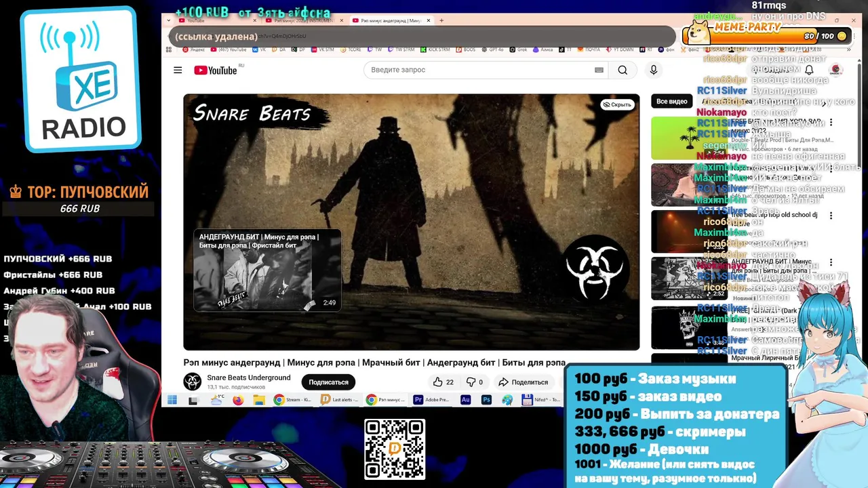The height and width of the screenshot is (488, 868).
Task: Open the 'BOOS' bookmark
Action: click(467, 49)
